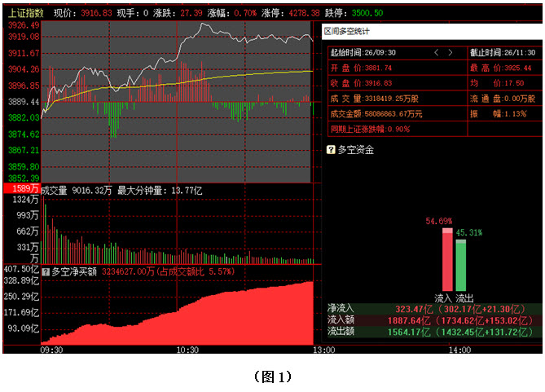Screen dimensions: 545x392
Task: Click the 3904.26 price axis label
Action: tap(24, 69)
